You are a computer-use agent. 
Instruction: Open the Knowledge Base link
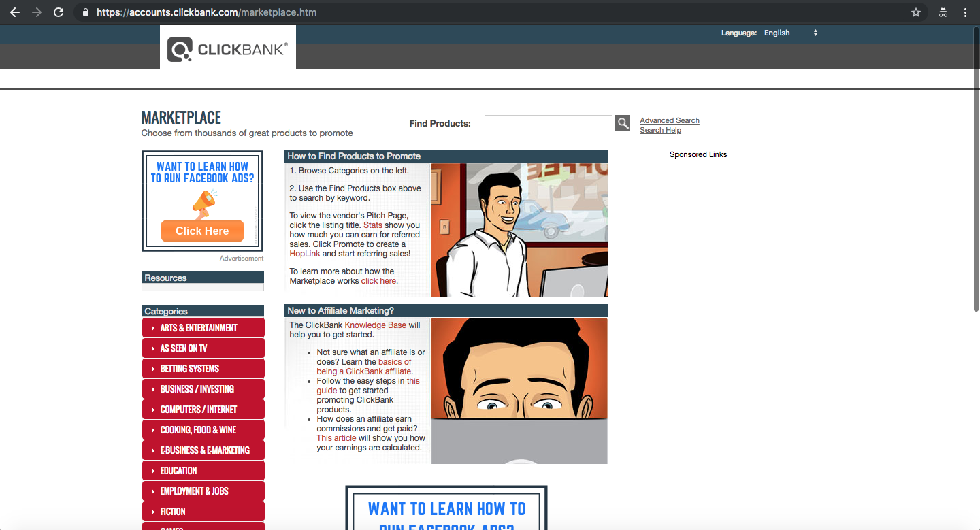pyautogui.click(x=376, y=325)
